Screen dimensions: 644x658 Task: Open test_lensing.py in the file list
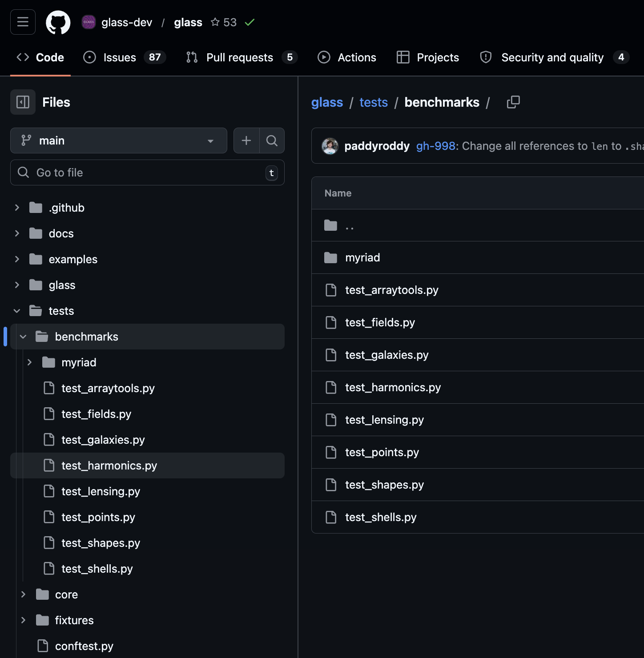coord(384,420)
